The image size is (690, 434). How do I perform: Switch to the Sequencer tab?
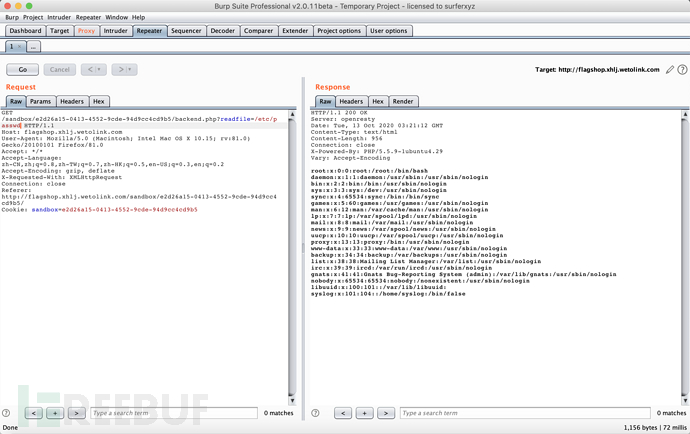(x=186, y=31)
